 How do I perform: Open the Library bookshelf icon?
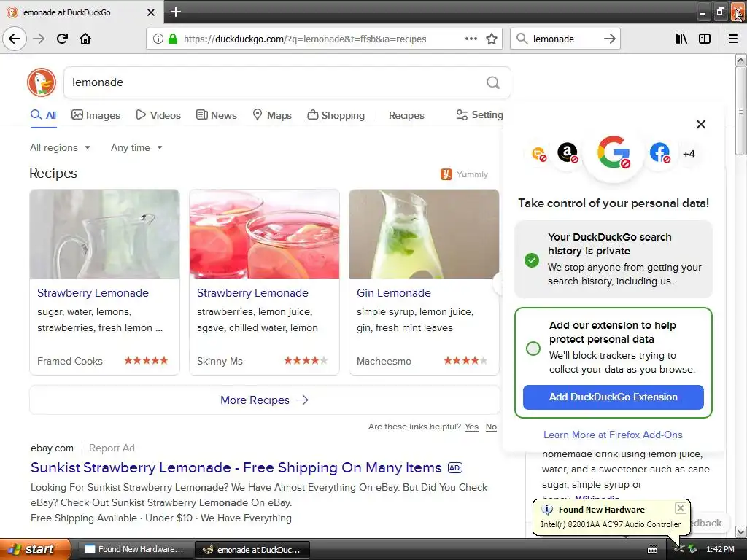[x=681, y=39]
